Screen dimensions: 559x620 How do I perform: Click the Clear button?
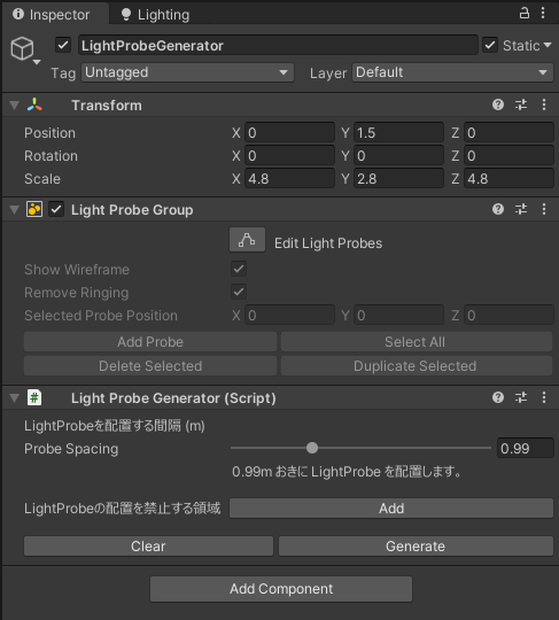[148, 546]
